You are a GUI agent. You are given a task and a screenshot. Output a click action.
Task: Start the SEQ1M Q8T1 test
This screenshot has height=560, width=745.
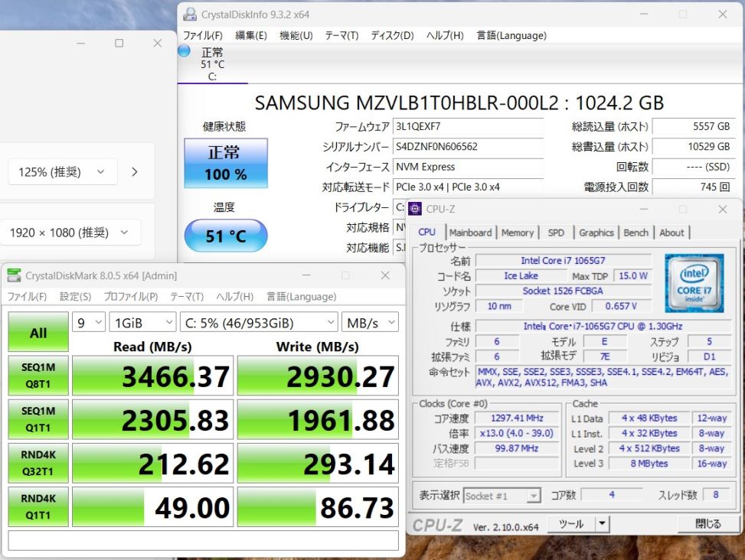click(38, 376)
